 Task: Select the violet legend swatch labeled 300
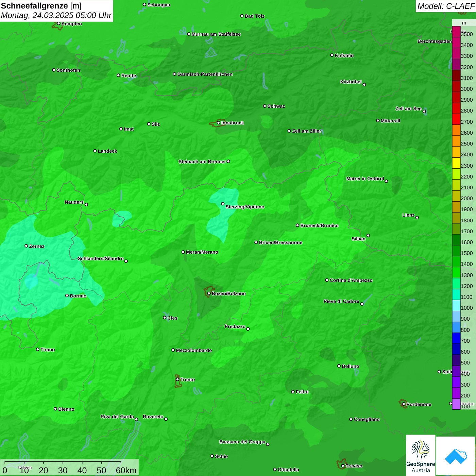[x=456, y=382]
